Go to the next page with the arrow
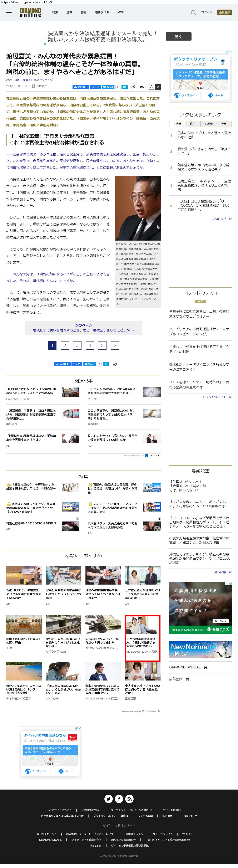Screen dimensions: 238x868 pos(115,345)
